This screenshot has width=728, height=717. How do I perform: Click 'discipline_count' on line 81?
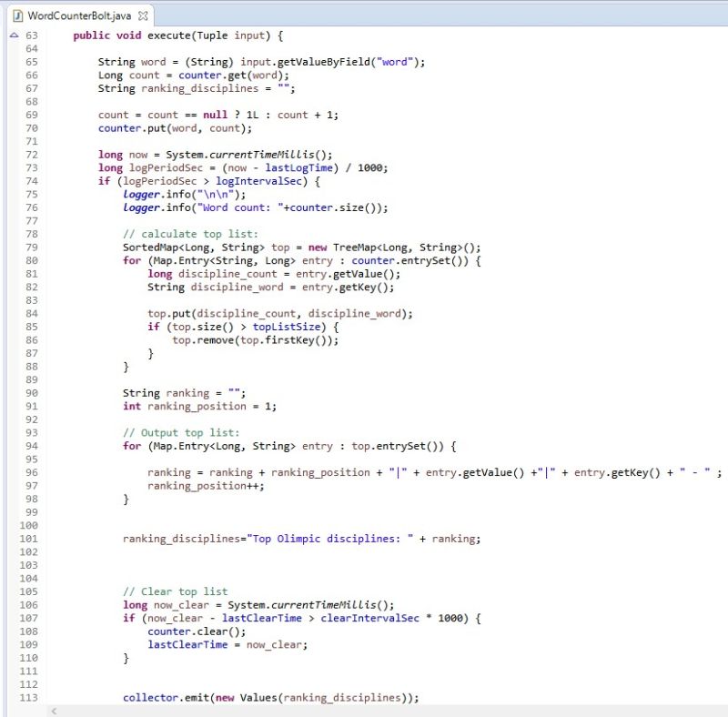tap(227, 274)
